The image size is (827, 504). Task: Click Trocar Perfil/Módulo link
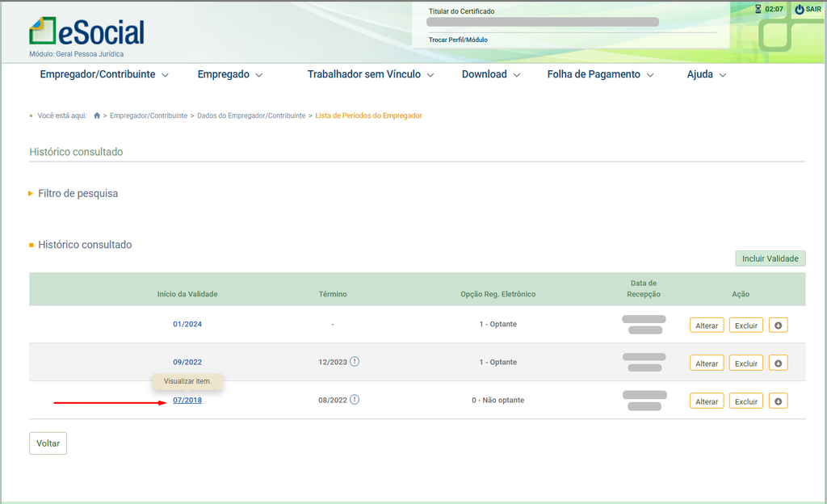pyautogui.click(x=458, y=40)
